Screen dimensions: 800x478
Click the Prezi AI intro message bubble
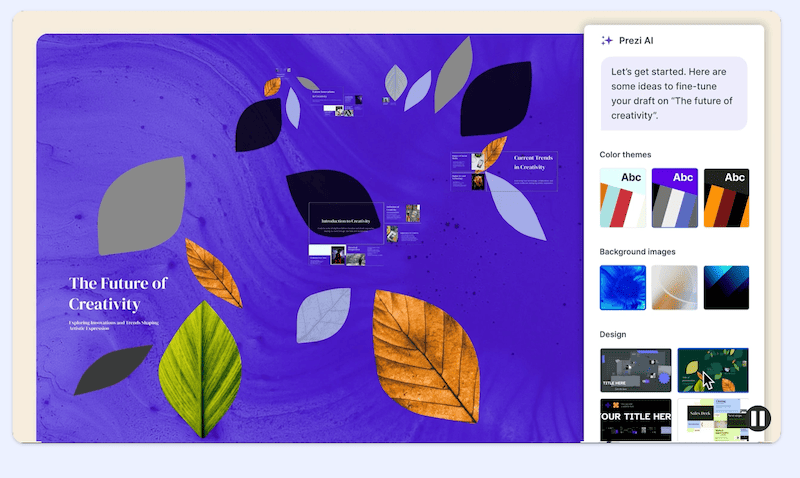tap(674, 93)
